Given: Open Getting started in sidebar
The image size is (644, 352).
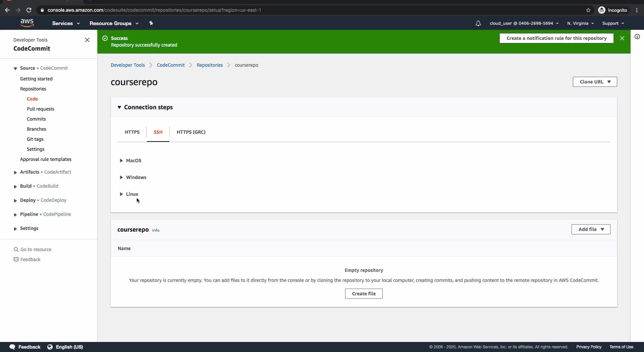Looking at the screenshot, I should coord(36,79).
